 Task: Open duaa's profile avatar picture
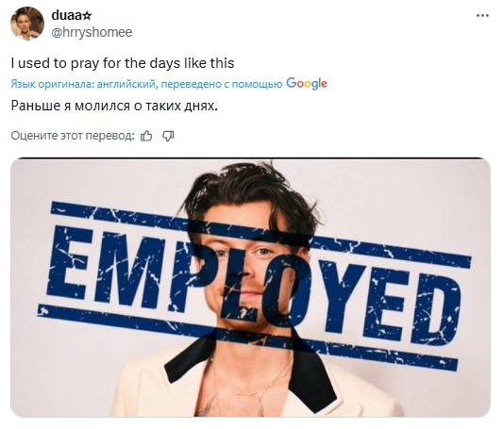point(27,24)
